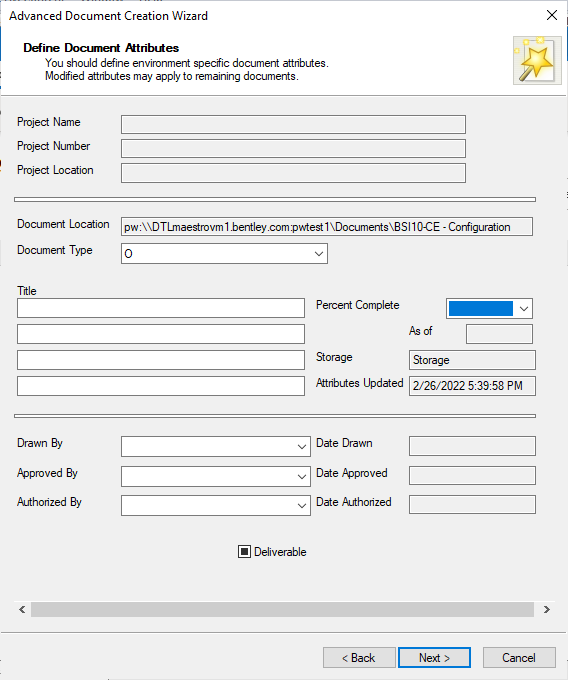568x680 pixels.
Task: Click the horizontal scrollbar track
Action: [x=282, y=609]
